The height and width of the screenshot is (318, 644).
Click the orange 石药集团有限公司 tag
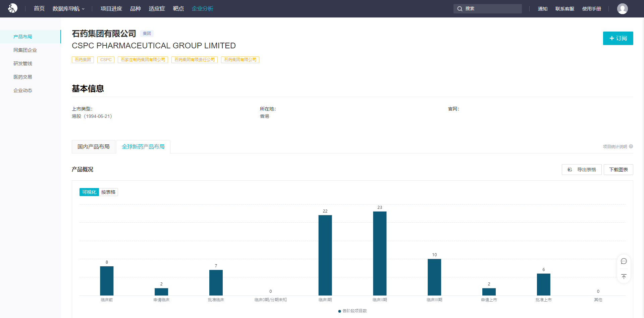coord(240,60)
